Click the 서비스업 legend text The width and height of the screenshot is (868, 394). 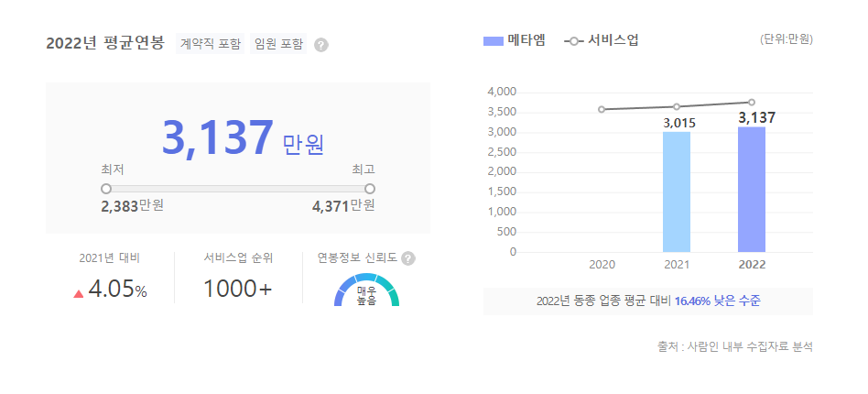613,40
